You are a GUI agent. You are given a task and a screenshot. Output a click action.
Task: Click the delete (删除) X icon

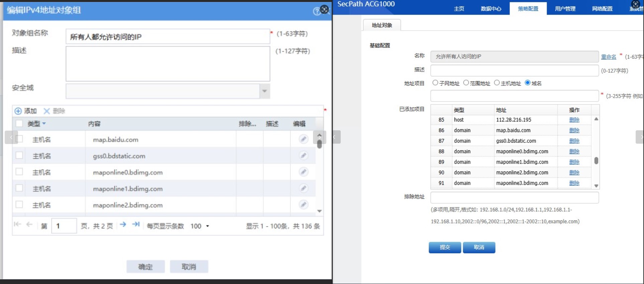tap(46, 111)
